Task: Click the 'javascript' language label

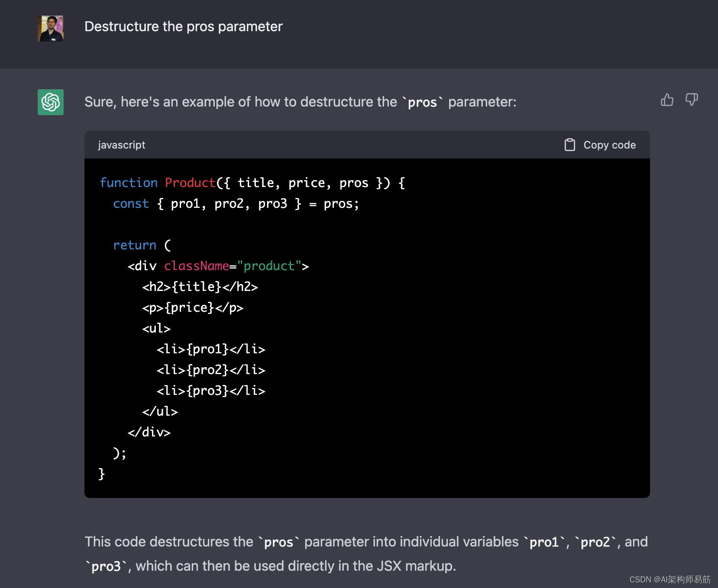Action: tap(122, 145)
